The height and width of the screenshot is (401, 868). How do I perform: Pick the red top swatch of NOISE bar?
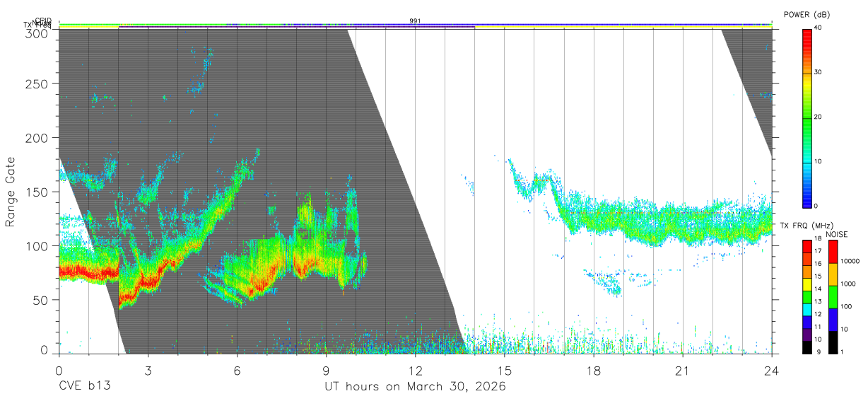click(x=833, y=252)
